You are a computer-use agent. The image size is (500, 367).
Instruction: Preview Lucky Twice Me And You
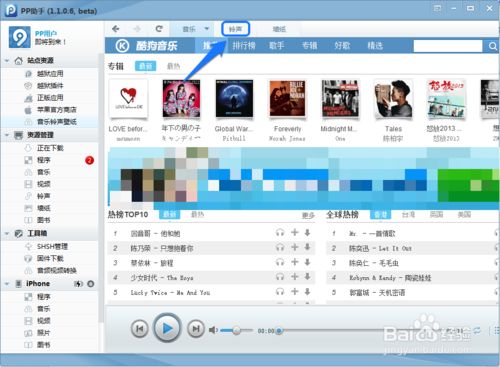tap(280, 292)
